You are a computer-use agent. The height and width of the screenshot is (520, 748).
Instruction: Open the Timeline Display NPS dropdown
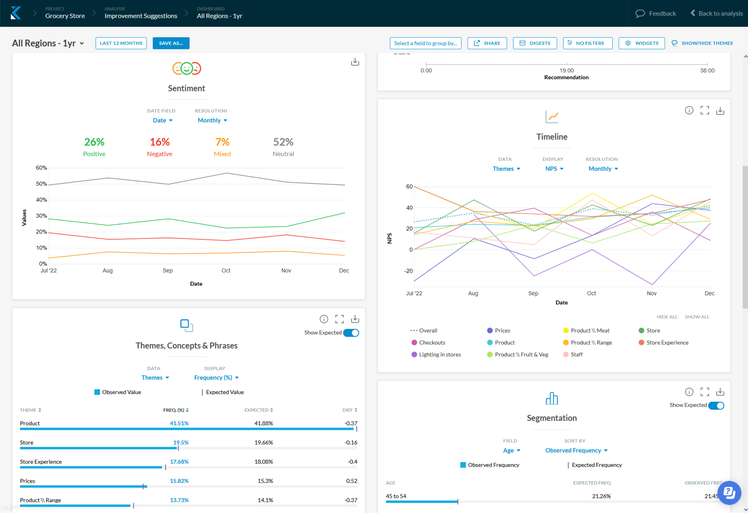554,169
